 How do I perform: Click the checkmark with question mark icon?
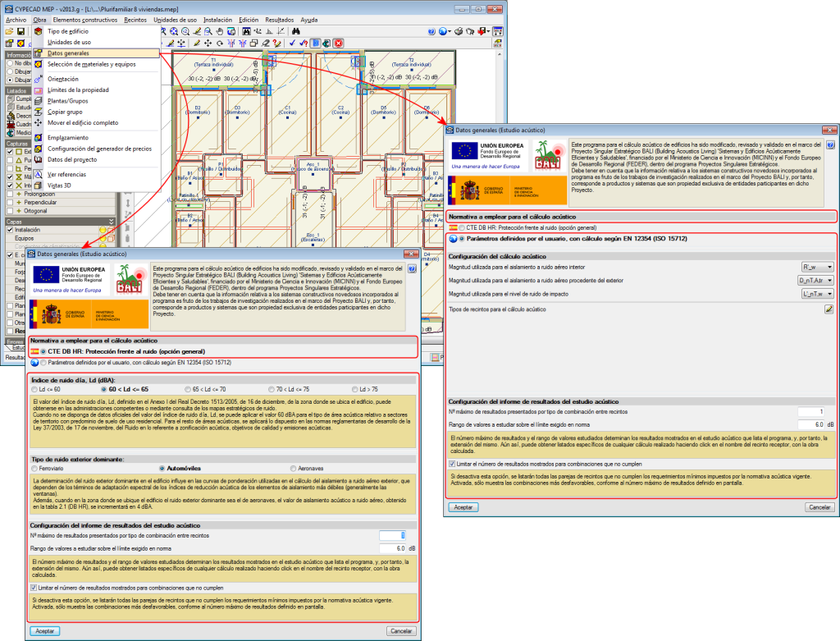click(x=304, y=43)
